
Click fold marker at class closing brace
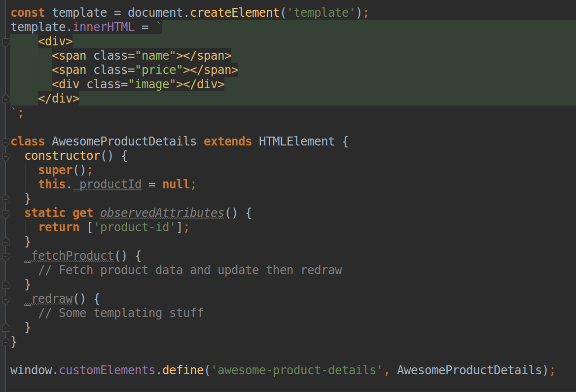5,342
